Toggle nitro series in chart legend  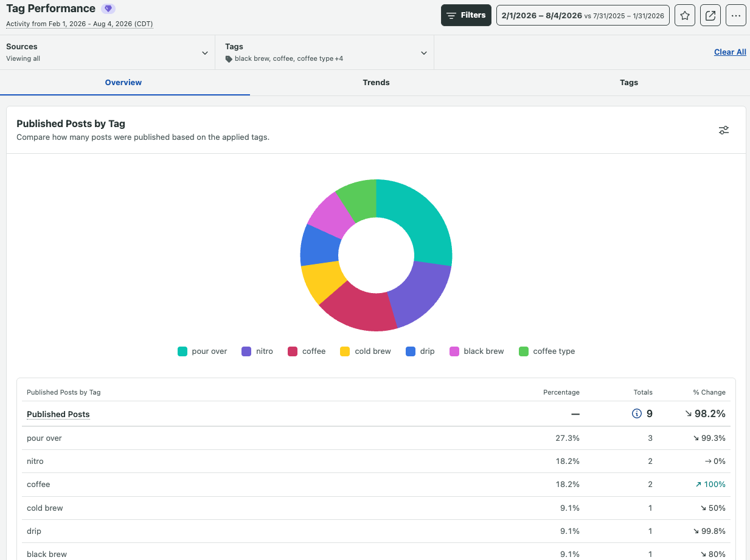click(x=257, y=351)
